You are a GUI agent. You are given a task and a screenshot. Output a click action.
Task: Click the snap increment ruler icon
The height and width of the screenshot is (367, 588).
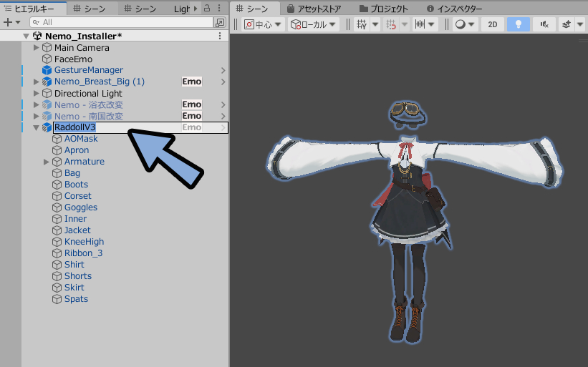coord(421,24)
